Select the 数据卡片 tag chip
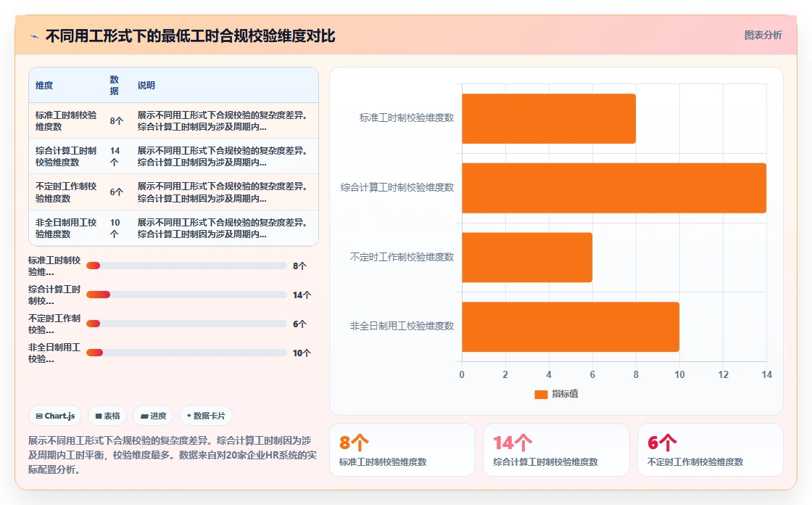Viewport: 812px width, 505px height. click(x=206, y=416)
